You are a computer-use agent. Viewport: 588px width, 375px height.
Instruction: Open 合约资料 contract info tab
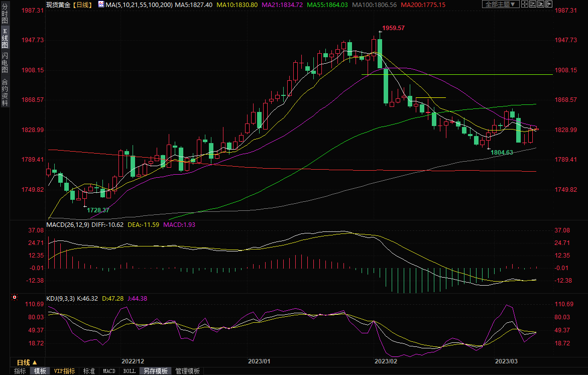coord(5,92)
